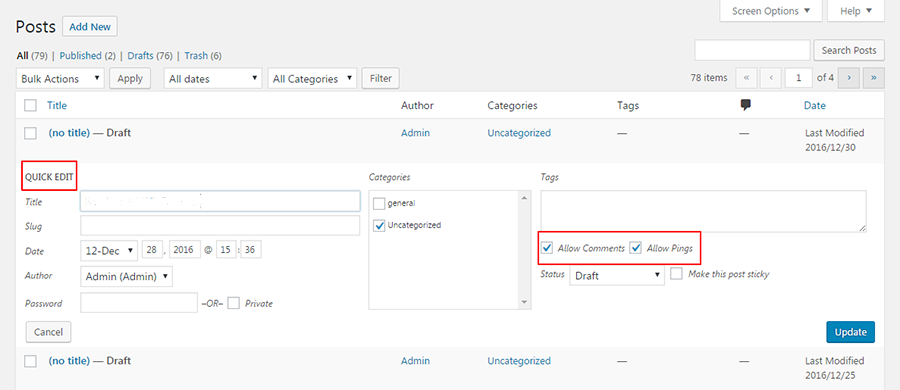Click Apply bulk action button
This screenshot has height=390, width=900.
click(130, 79)
